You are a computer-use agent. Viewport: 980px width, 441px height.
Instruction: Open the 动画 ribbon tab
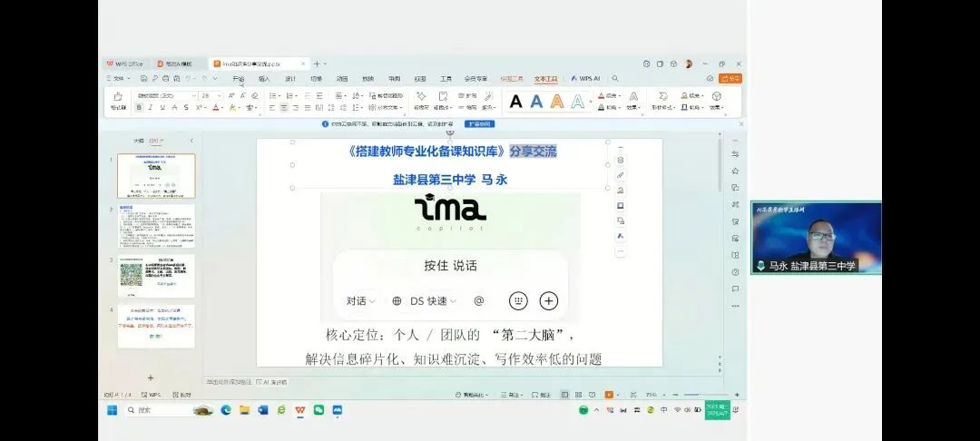[x=342, y=79]
